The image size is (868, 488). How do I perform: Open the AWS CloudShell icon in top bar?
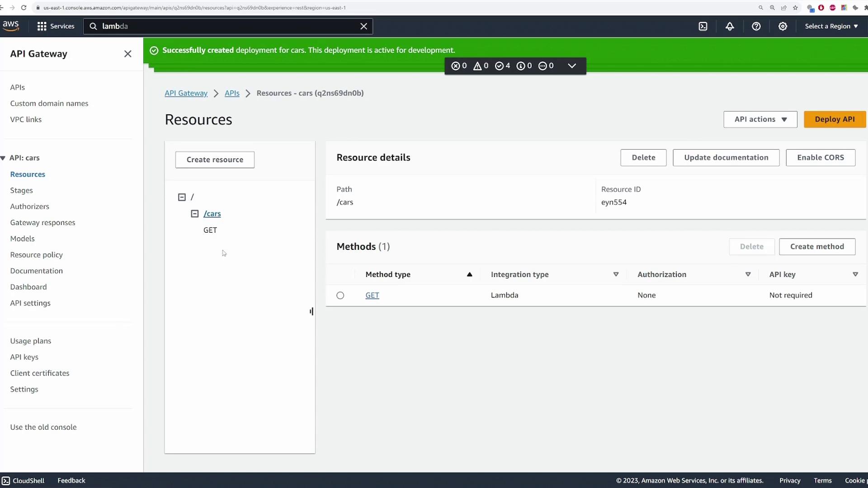pos(703,26)
